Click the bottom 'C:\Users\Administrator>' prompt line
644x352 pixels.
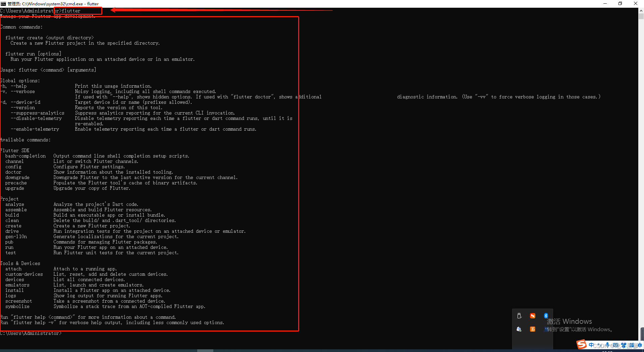coord(31,333)
